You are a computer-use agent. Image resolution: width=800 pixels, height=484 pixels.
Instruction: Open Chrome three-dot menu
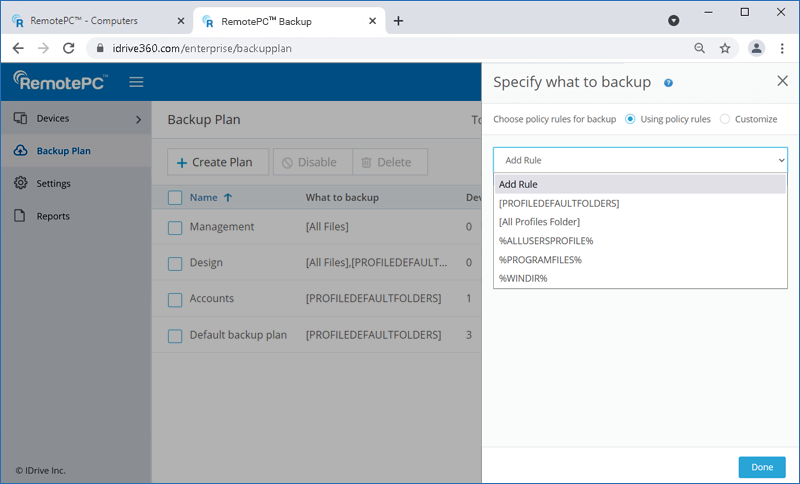[782, 48]
